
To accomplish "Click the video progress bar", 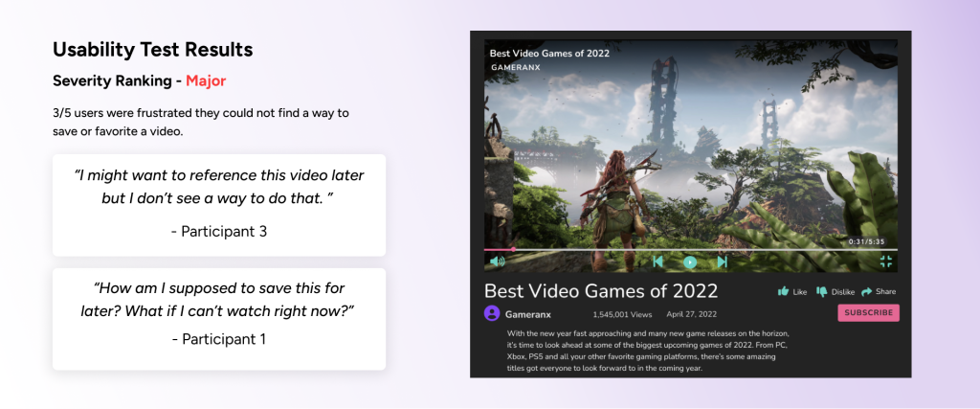I will [x=691, y=250].
